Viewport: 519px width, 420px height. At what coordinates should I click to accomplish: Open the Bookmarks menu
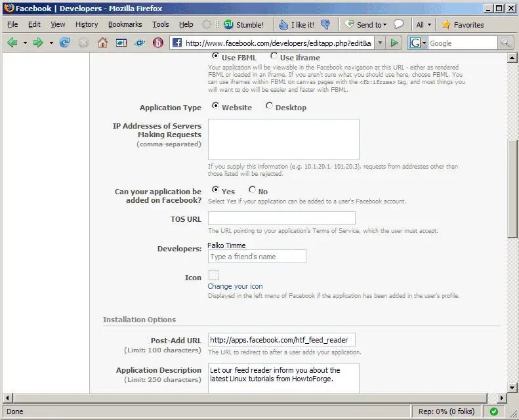(x=125, y=24)
